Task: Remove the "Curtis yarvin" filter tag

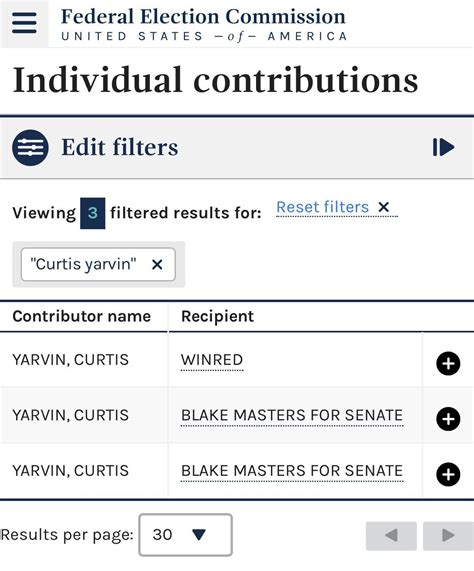Action: coord(157,264)
